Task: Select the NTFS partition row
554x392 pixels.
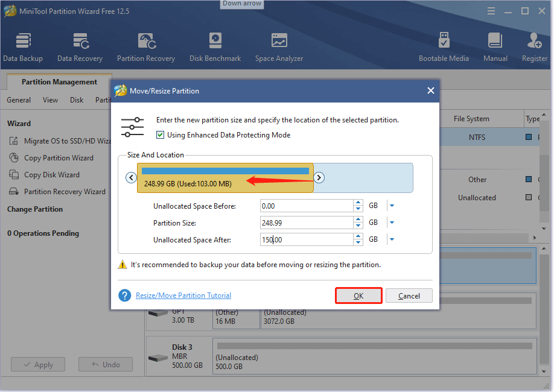Action: click(489, 137)
